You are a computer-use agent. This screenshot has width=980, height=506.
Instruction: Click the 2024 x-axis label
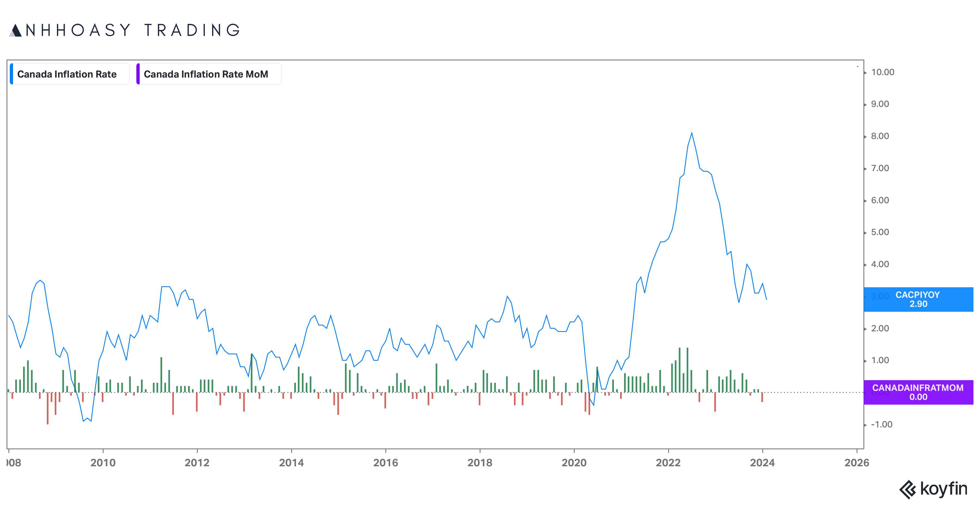tap(762, 463)
